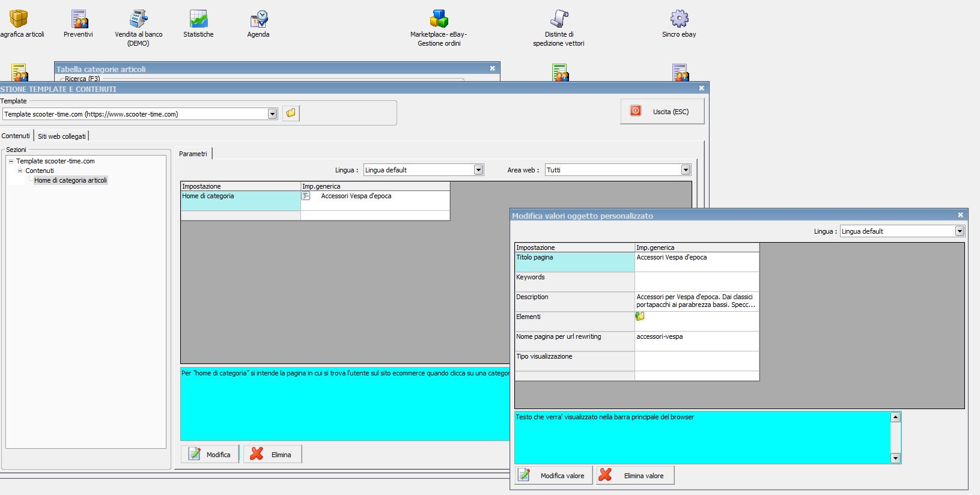The image size is (980, 495).
Task: Click the Keywords empty value cell
Action: coord(697,282)
